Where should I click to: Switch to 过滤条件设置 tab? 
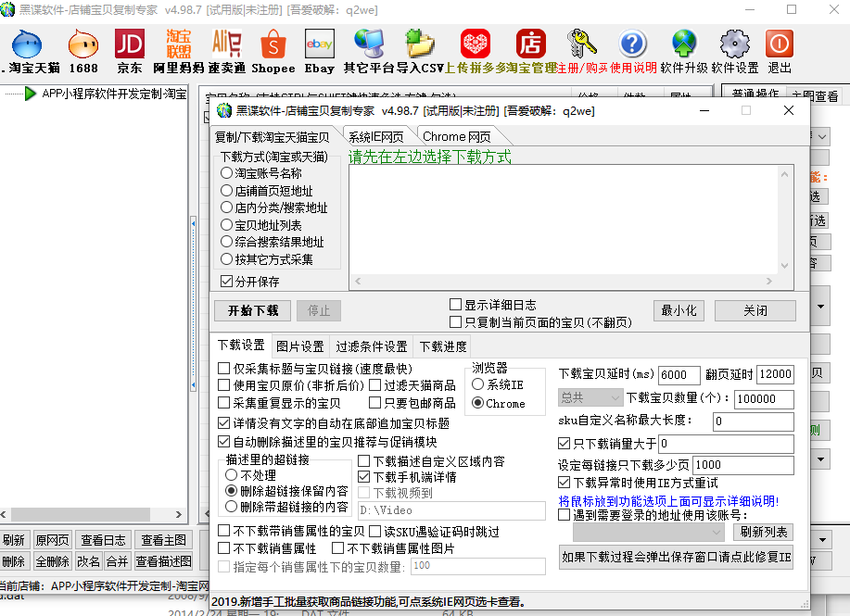371,346
